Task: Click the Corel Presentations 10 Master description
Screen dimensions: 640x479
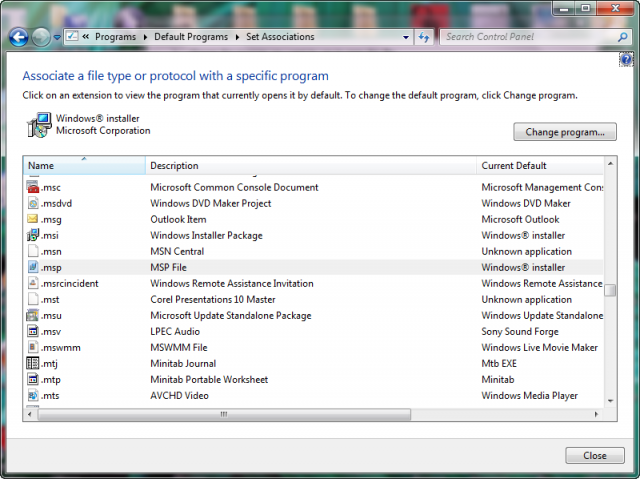Action: [213, 299]
